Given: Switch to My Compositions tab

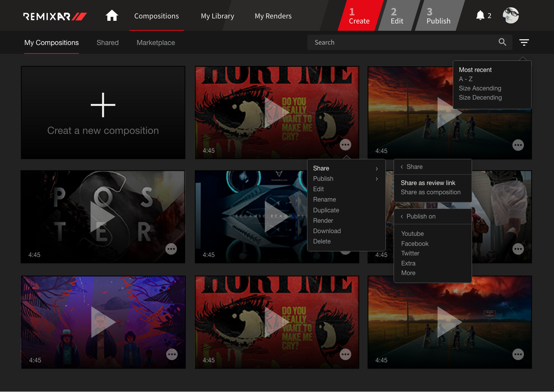Looking at the screenshot, I should 52,43.
